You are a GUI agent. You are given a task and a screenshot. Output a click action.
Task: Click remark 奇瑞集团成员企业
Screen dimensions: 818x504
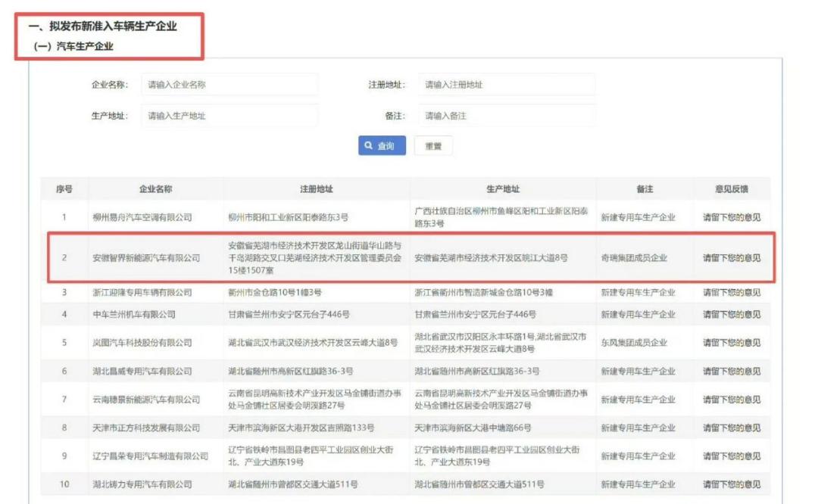coord(634,258)
